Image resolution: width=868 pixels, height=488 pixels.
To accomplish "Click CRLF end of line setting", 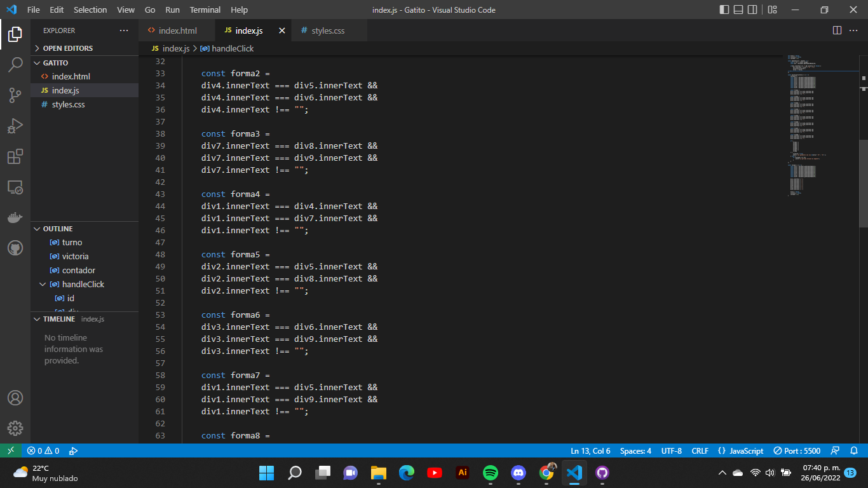I will [700, 451].
